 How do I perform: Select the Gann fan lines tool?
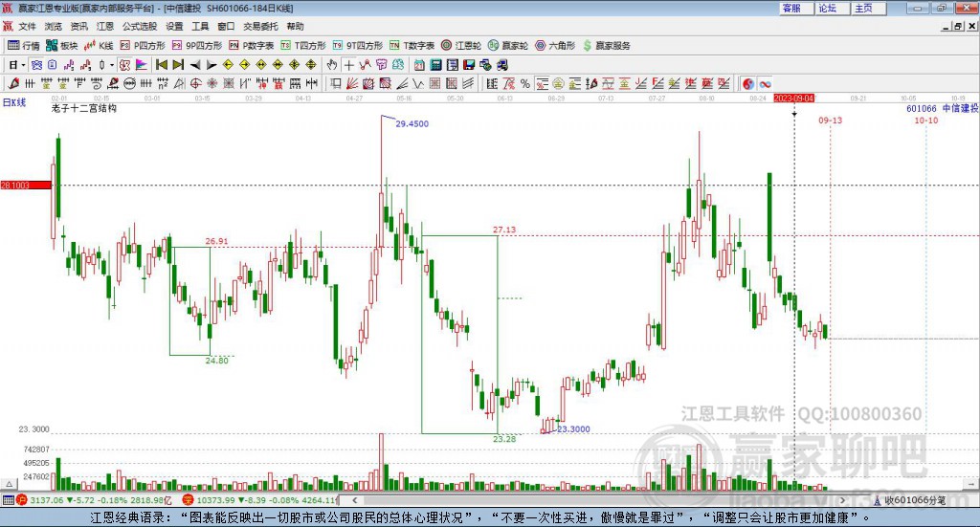(x=352, y=83)
